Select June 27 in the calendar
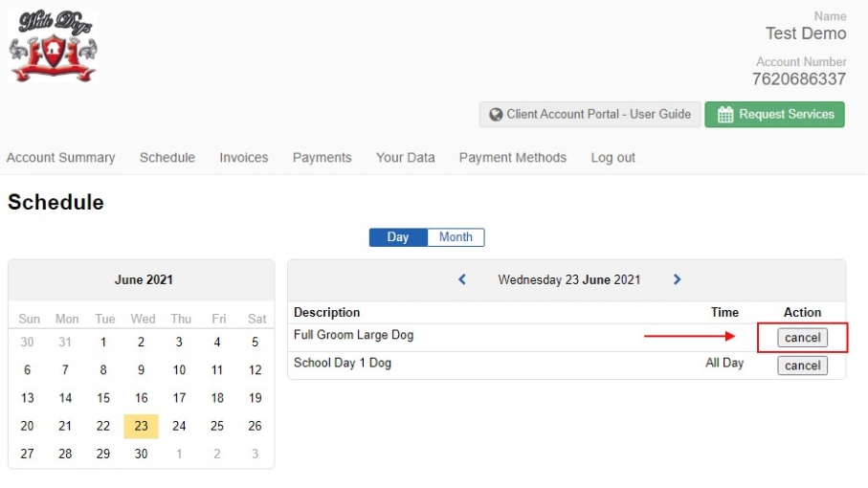 pos(27,454)
